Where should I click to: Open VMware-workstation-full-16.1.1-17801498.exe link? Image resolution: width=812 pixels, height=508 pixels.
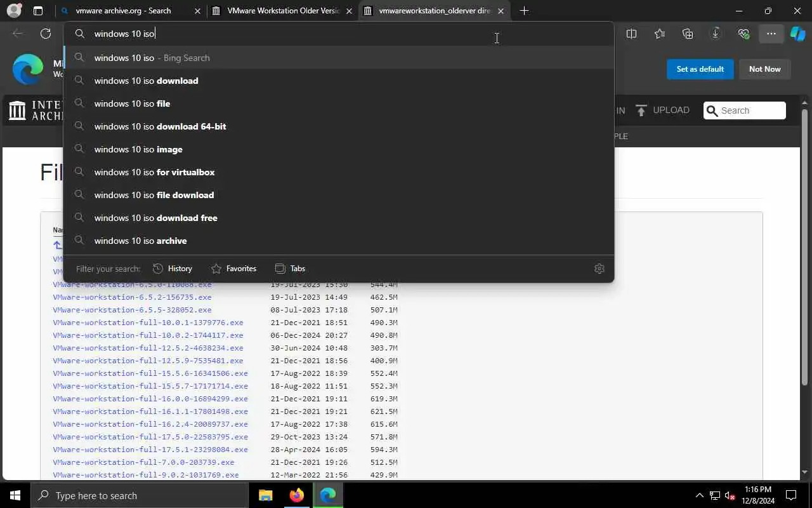pos(150,411)
